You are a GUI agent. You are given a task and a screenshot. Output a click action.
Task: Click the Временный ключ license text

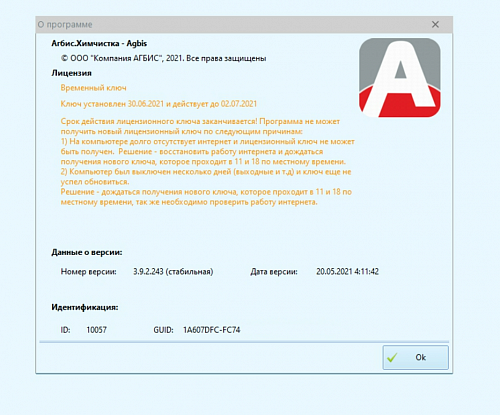point(93,88)
